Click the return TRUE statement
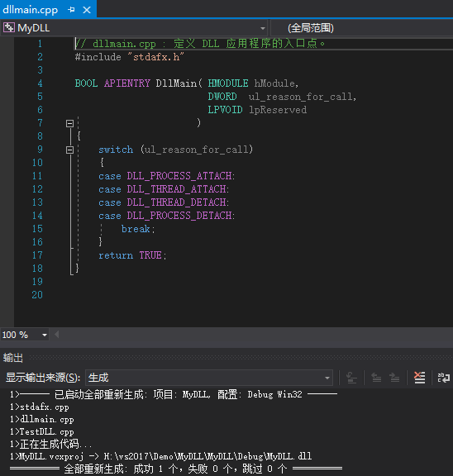Viewport: 453px width, 476px height. click(x=132, y=255)
